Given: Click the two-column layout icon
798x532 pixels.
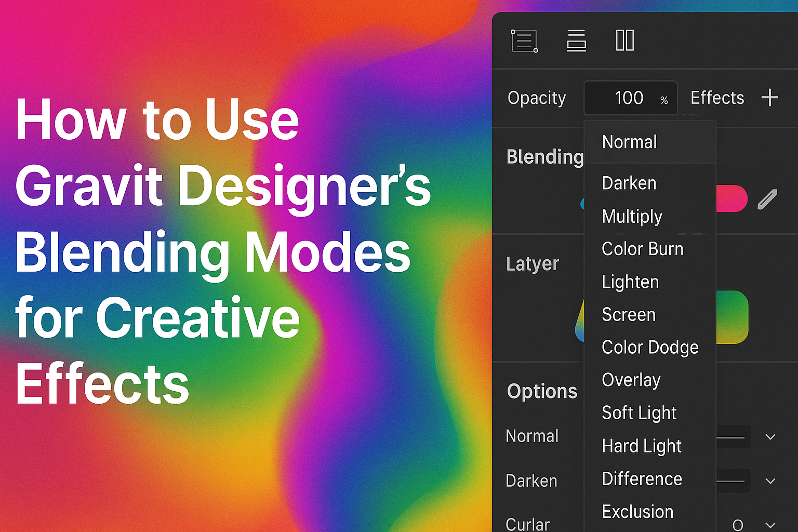Looking at the screenshot, I should 624,41.
